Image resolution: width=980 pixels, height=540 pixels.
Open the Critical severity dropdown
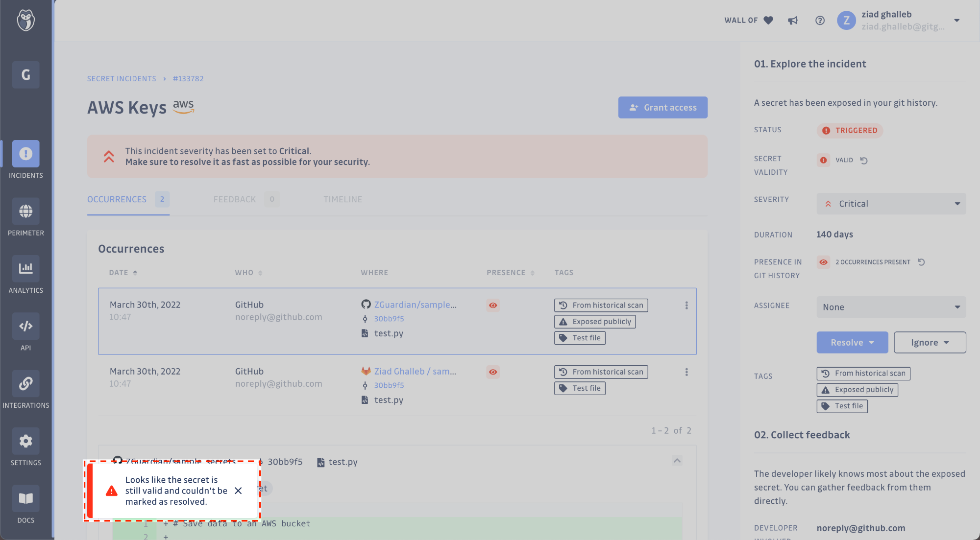(891, 204)
